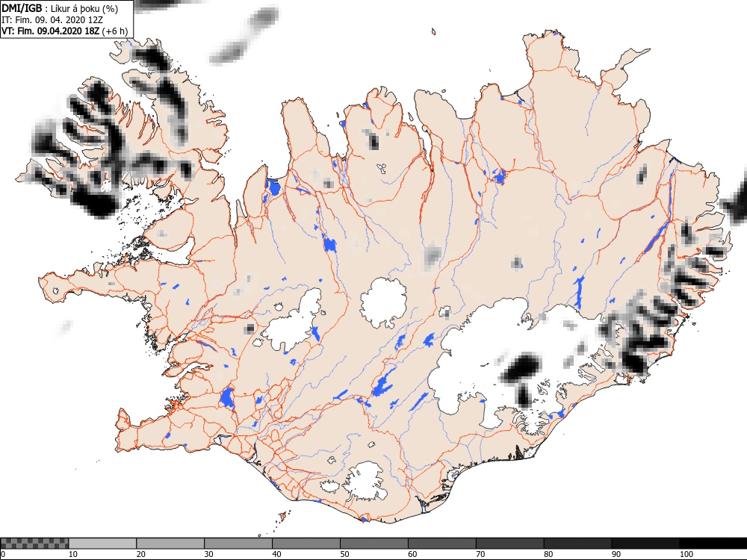747x560 pixels.
Task: Click the legend label '10'
Action: pyautogui.click(x=73, y=554)
